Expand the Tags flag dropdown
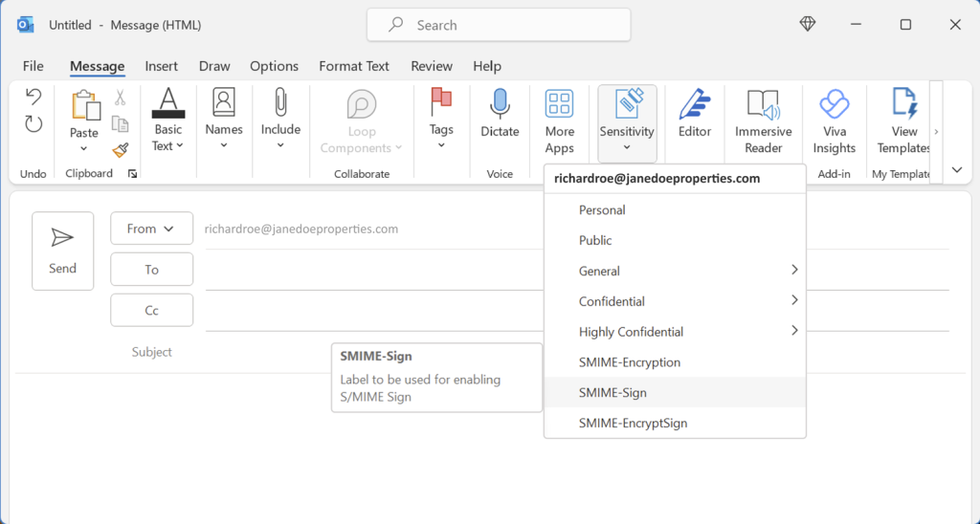The image size is (980, 524). (441, 119)
